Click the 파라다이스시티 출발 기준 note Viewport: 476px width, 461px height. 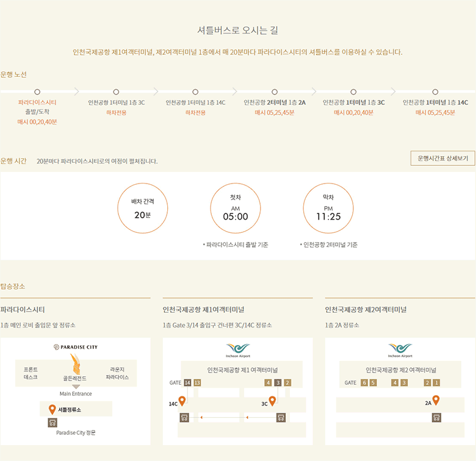(x=236, y=245)
